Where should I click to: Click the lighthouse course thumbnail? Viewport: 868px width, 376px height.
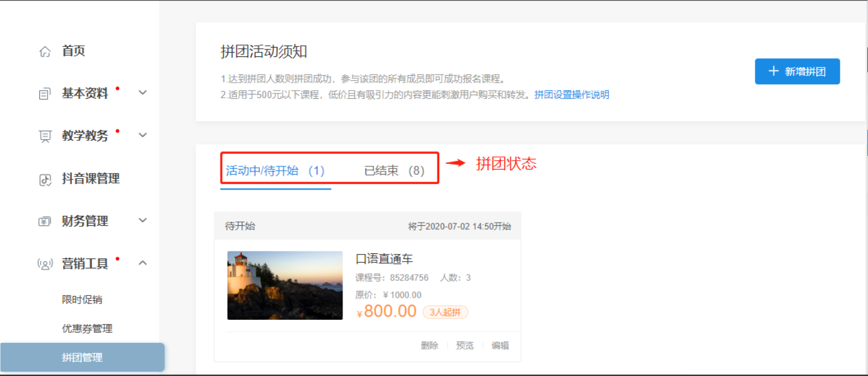pyautogui.click(x=285, y=285)
